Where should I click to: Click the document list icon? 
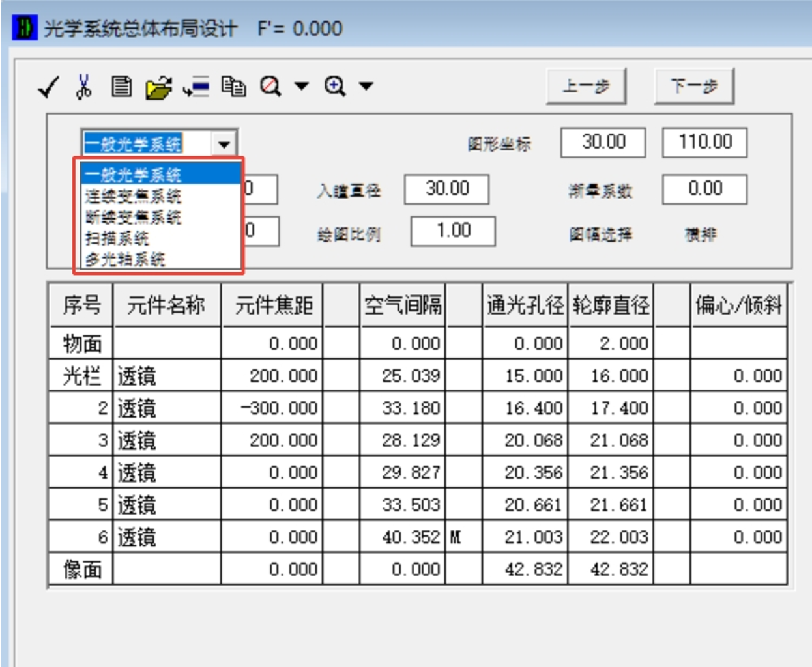121,86
